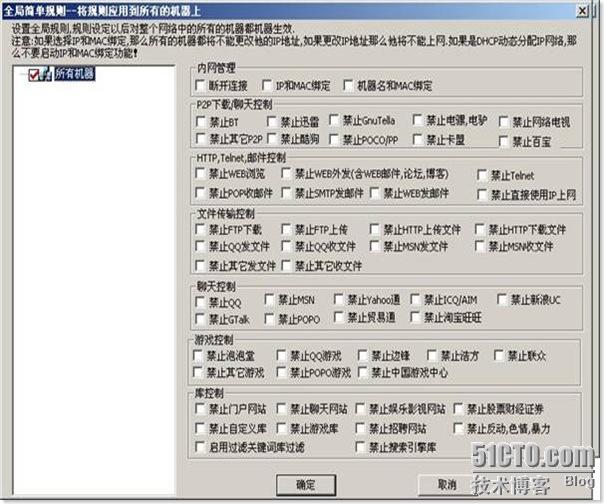Screen dimensions: 604x504
Task: Check the 禁止卡盟 option
Action: [x=417, y=139]
